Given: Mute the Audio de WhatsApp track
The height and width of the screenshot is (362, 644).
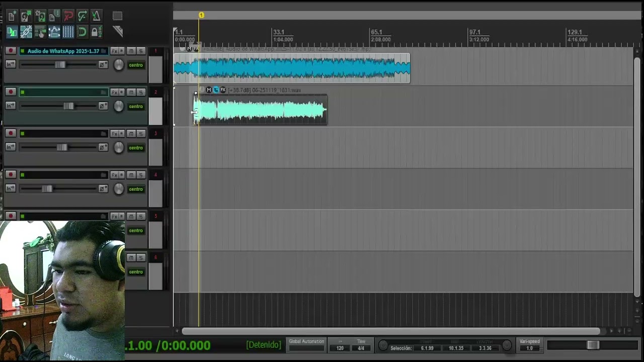Looking at the screenshot, I should (x=131, y=51).
